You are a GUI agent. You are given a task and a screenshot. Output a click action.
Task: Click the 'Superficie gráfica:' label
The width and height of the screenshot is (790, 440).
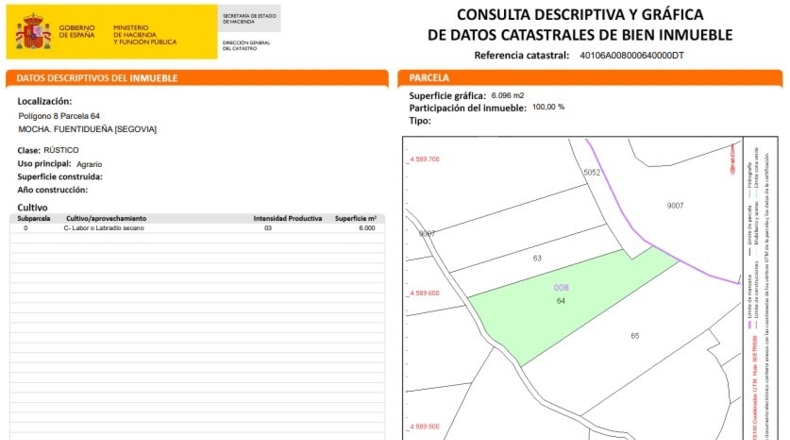(447, 96)
